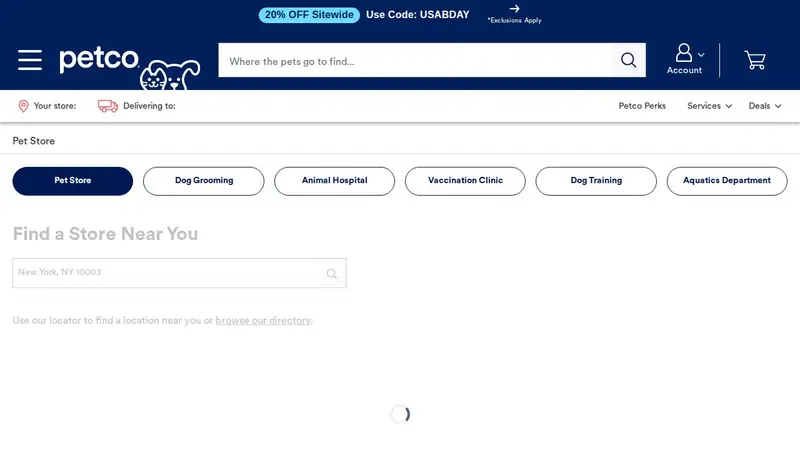Click the Find a Store Near You heading

tap(105, 234)
